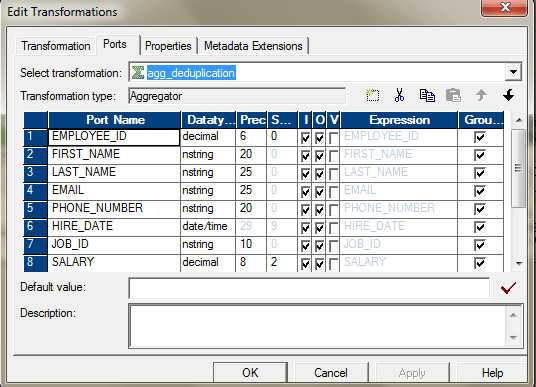The height and width of the screenshot is (387, 536).
Task: Toggle Group By checkbox for EMPLOYEE_ID
Action: 480,137
